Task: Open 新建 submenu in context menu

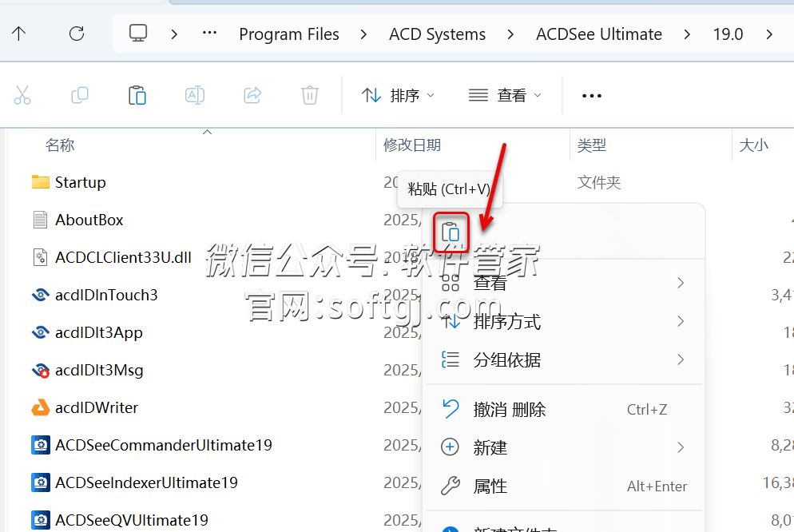Action: (x=564, y=447)
